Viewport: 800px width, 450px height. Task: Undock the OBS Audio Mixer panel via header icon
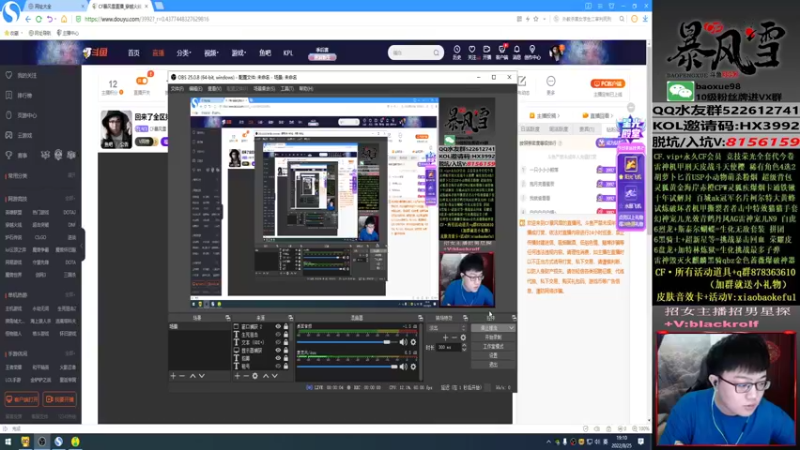(x=420, y=318)
